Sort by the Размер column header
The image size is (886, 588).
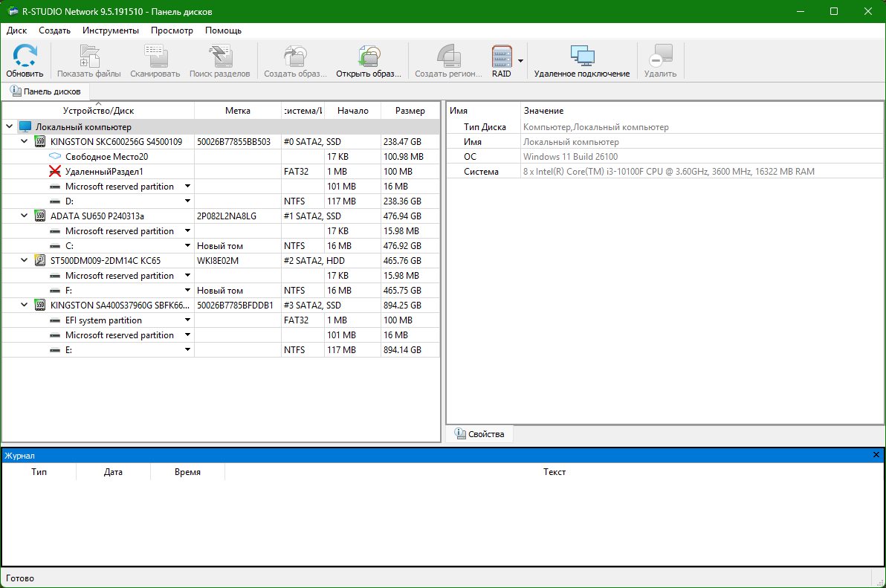pos(410,111)
